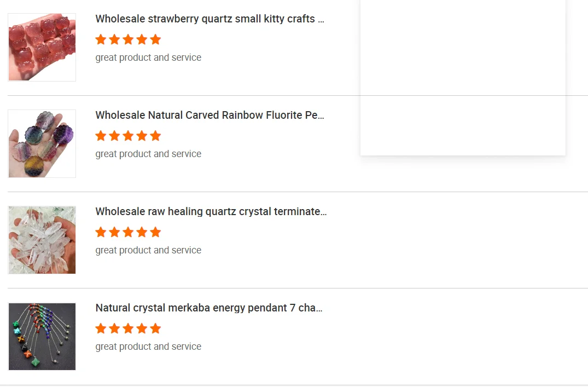Click review text under merkaba pendant item

(x=148, y=346)
